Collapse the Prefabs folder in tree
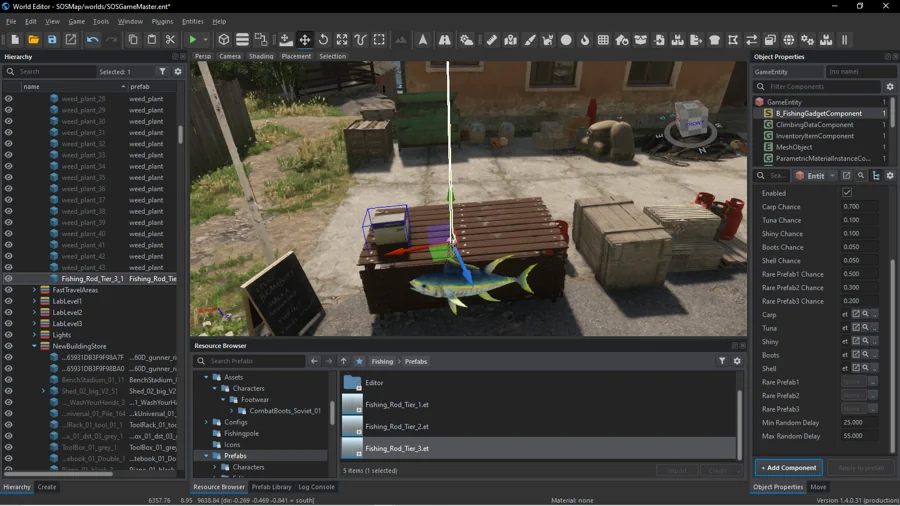900x506 pixels. point(206,456)
